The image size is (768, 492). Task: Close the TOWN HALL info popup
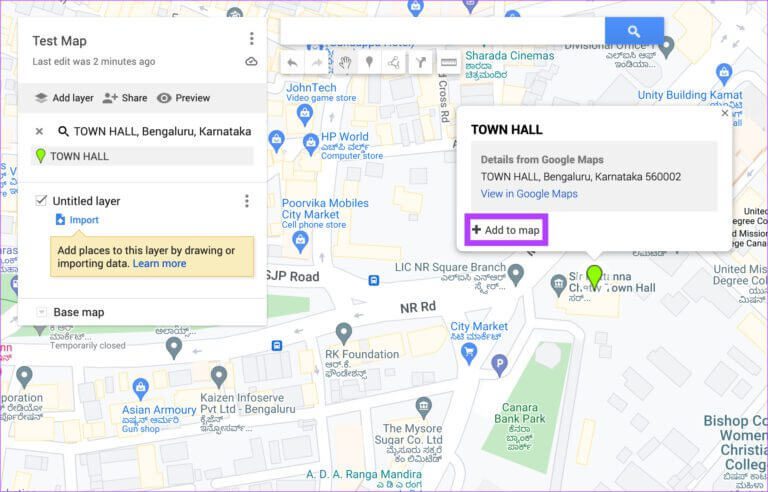pyautogui.click(x=725, y=113)
